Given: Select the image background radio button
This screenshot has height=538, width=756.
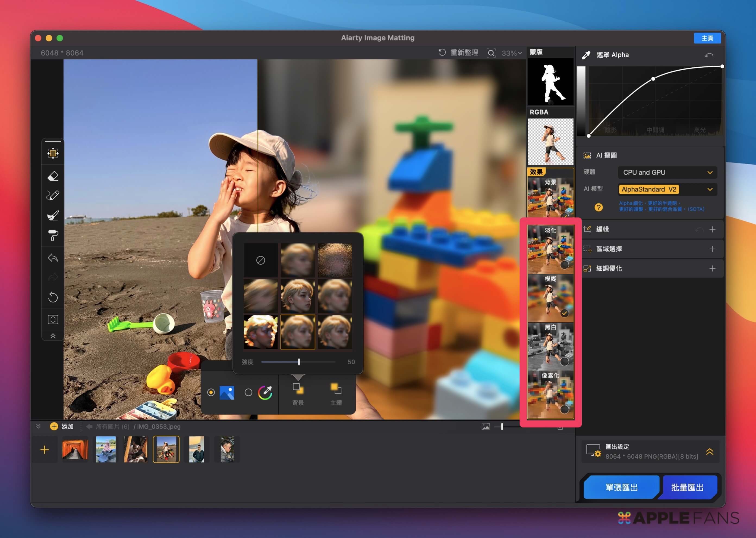Looking at the screenshot, I should coord(211,393).
